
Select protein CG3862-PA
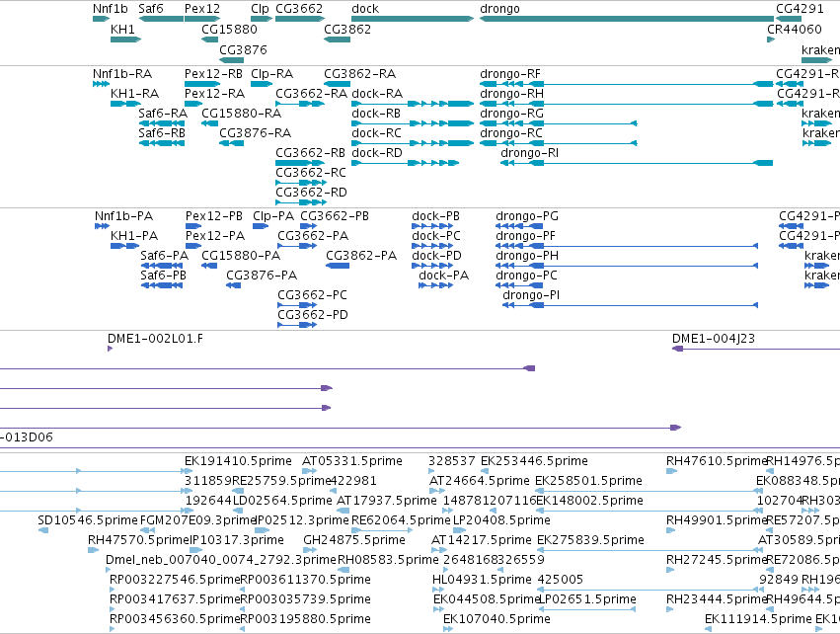click(x=338, y=266)
